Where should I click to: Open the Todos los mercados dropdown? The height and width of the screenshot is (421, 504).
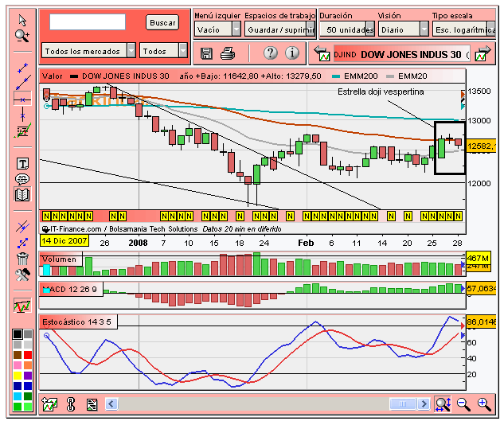pyautogui.click(x=88, y=51)
